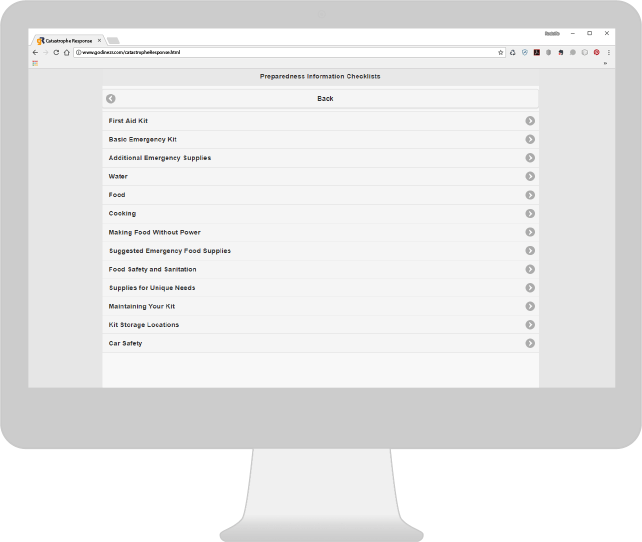Open the Food checklist row

tap(320, 195)
